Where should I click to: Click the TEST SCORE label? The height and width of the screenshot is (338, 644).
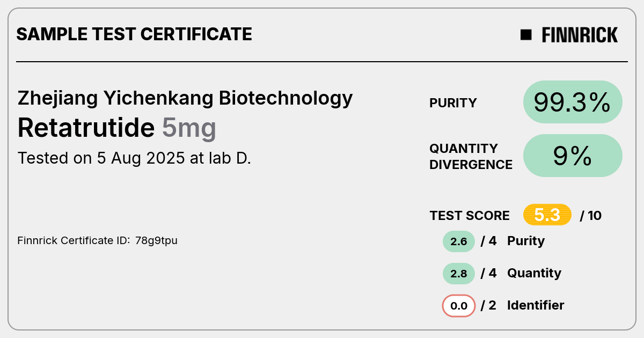click(x=470, y=216)
